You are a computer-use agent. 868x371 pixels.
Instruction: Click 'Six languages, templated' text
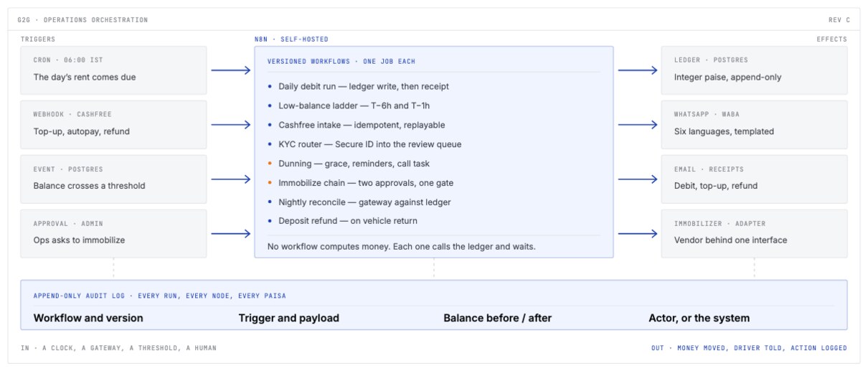pos(724,131)
